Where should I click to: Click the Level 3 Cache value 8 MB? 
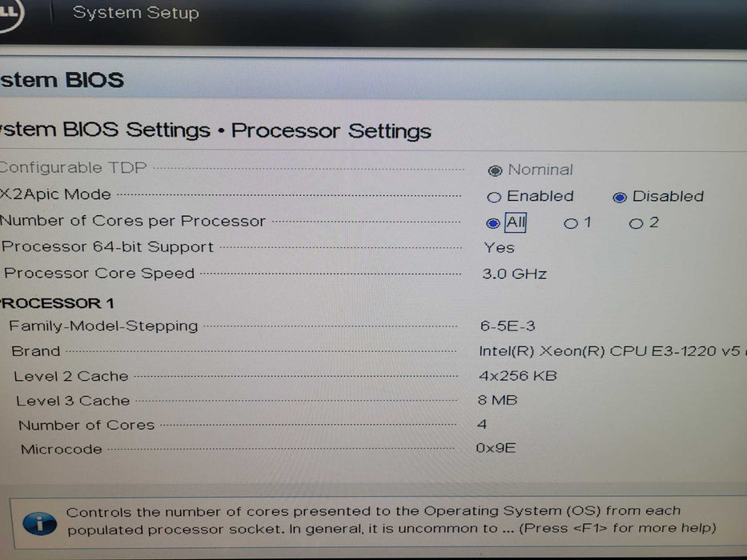[x=497, y=399]
